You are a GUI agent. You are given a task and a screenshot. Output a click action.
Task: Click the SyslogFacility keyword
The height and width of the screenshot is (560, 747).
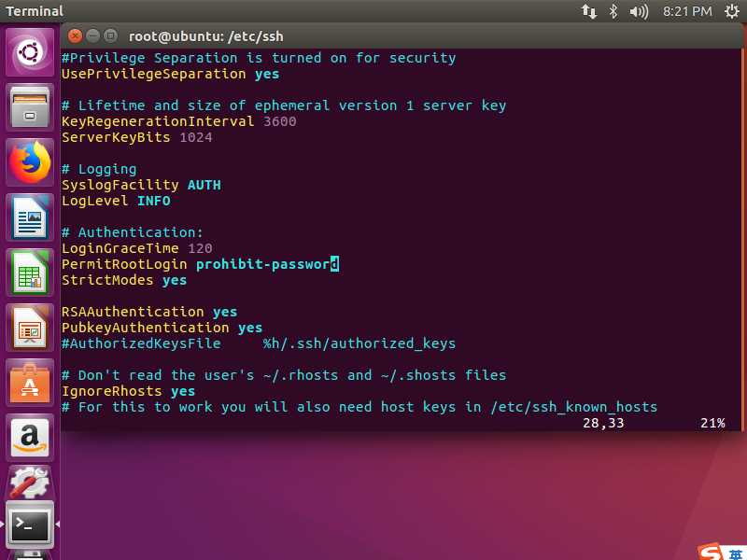120,185
